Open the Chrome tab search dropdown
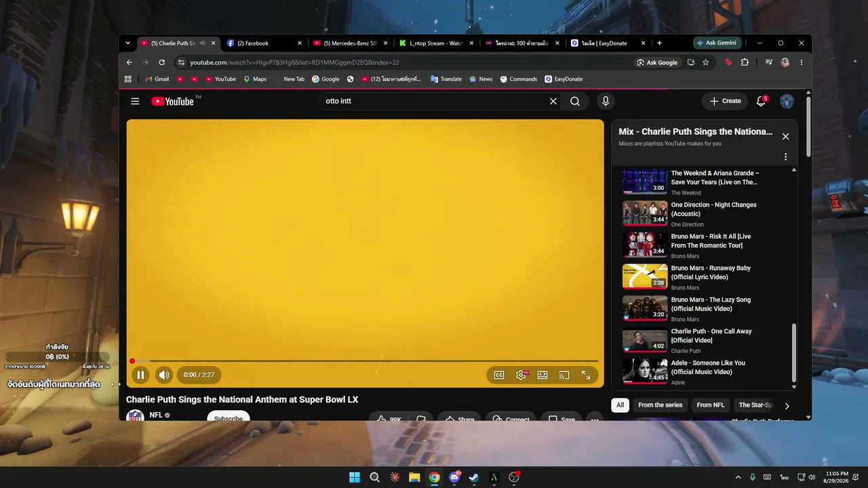 127,43
